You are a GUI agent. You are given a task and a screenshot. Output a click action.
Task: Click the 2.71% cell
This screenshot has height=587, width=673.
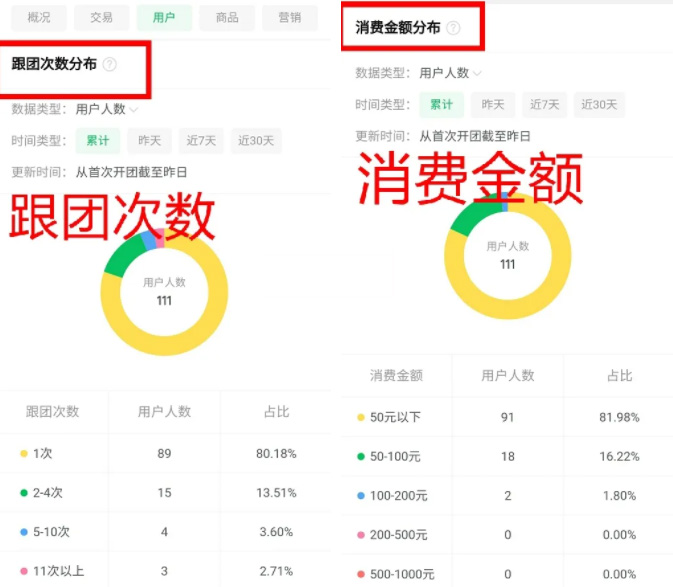(x=276, y=571)
